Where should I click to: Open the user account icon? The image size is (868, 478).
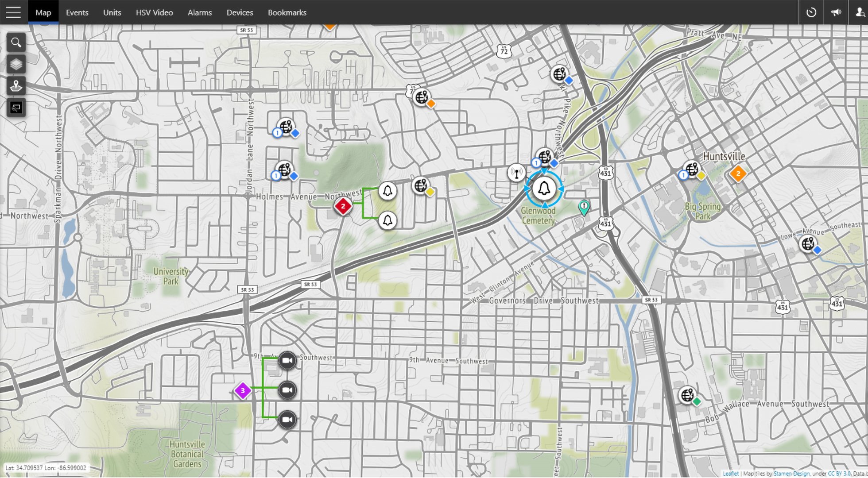[x=860, y=12]
